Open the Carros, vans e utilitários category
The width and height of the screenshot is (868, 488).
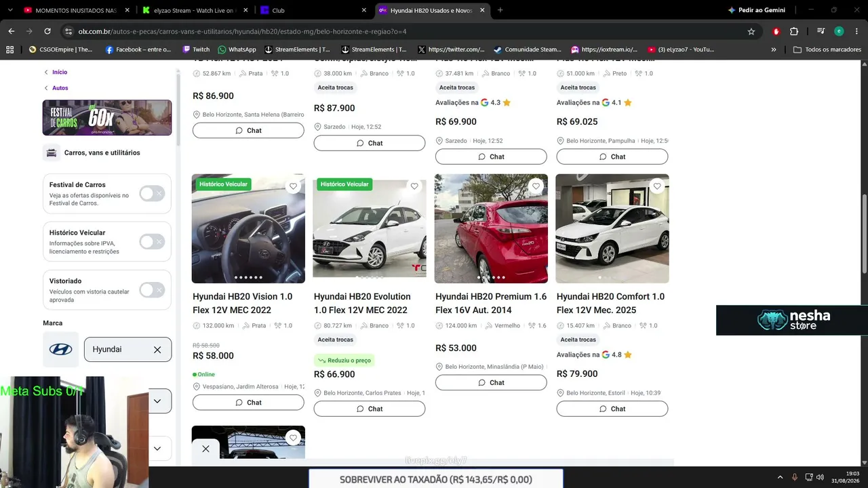[x=102, y=152]
